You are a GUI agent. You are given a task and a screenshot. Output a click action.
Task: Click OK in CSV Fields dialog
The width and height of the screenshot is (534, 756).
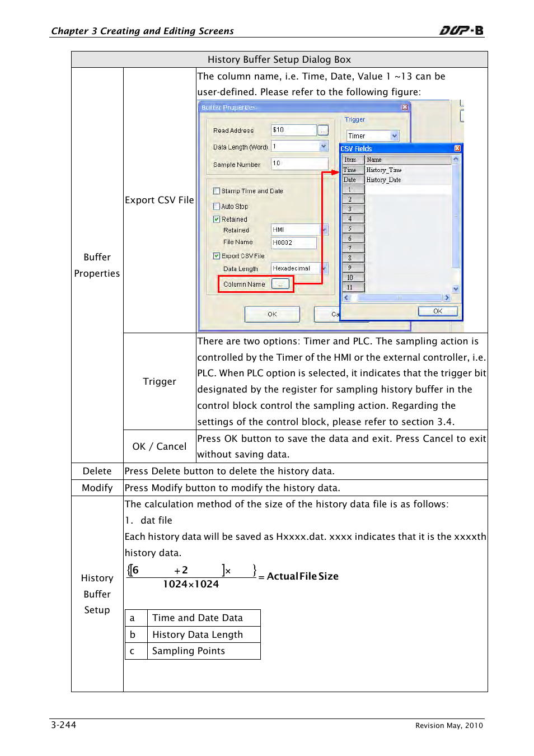pyautogui.click(x=438, y=311)
